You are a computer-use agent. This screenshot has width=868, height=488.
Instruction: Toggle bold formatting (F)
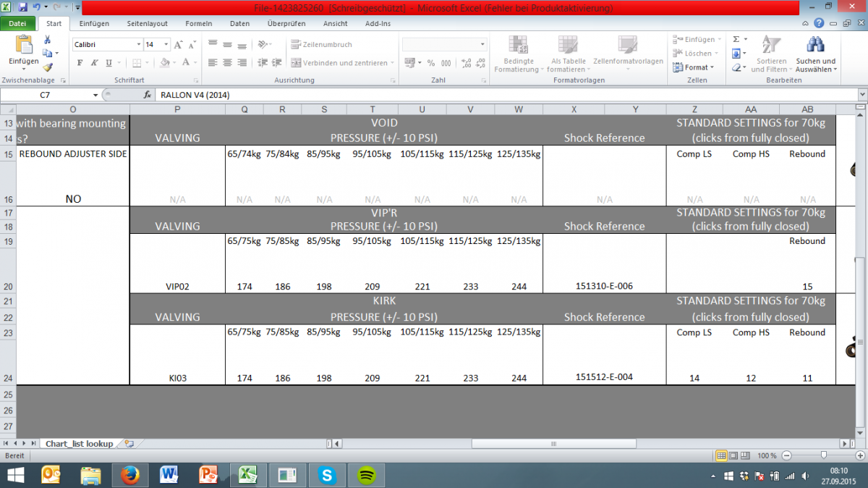tap(79, 63)
